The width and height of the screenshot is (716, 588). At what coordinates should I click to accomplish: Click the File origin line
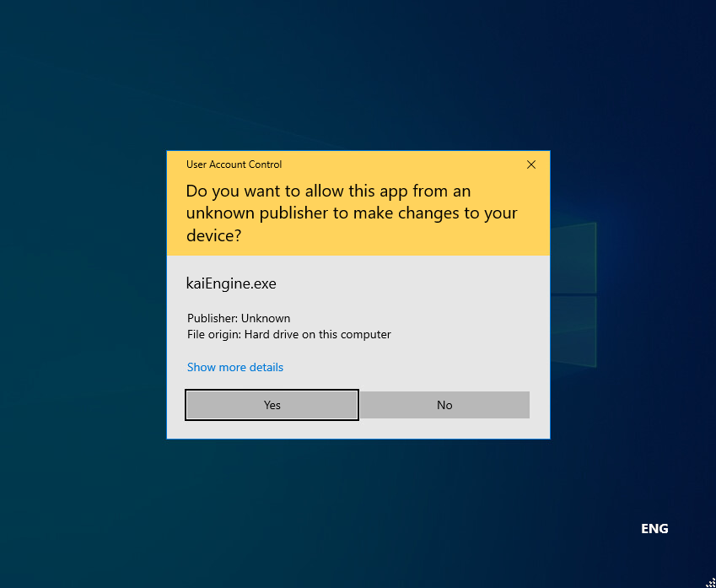(x=289, y=334)
